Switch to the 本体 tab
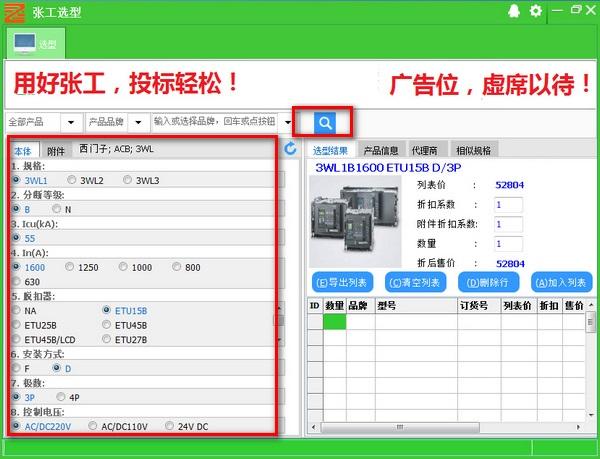 [23, 151]
